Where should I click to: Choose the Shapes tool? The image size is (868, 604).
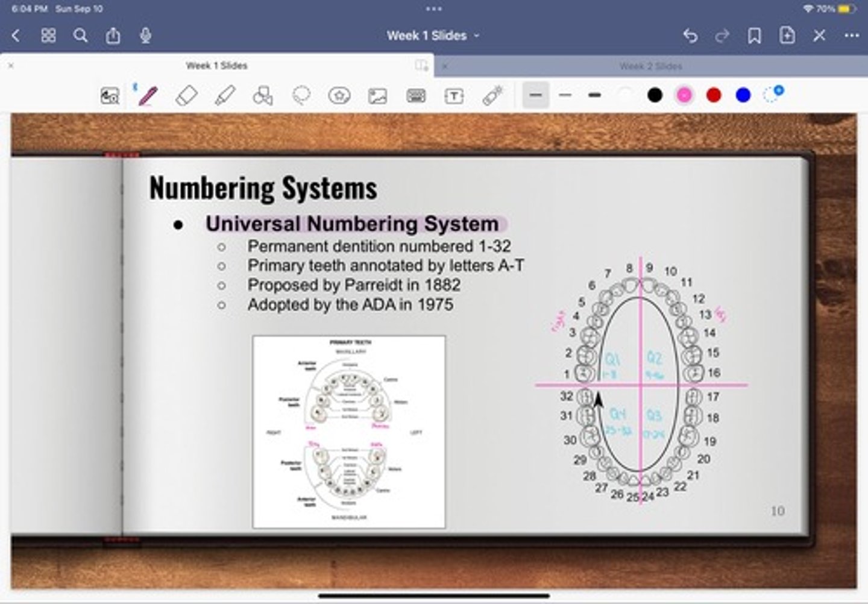[263, 96]
